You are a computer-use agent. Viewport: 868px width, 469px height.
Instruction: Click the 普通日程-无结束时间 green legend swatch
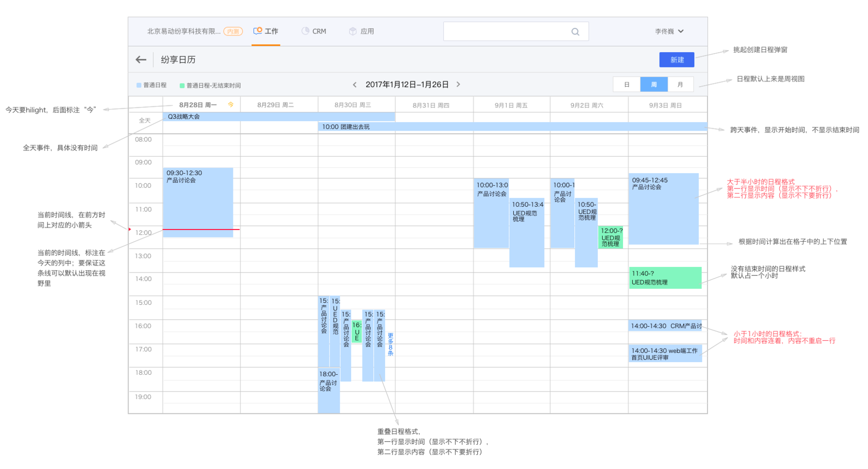182,86
